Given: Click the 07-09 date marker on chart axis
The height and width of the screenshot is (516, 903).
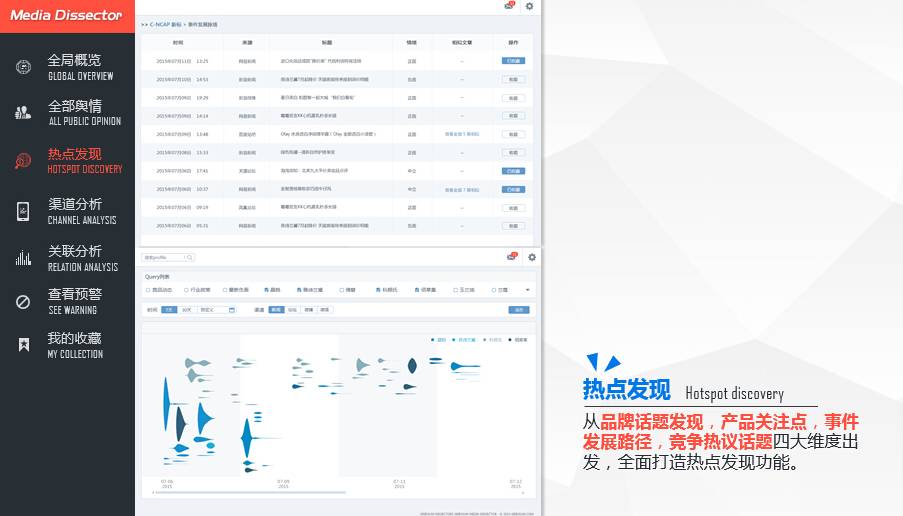Looking at the screenshot, I should click(283, 484).
